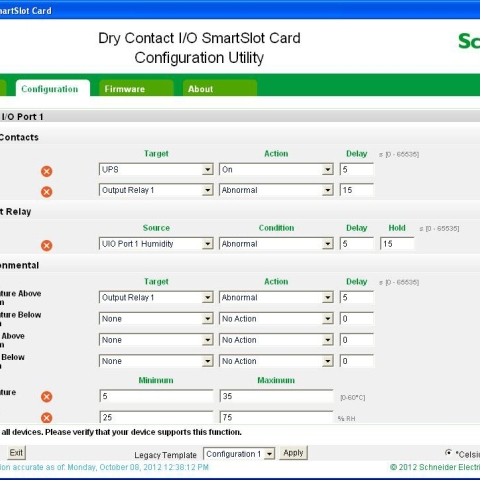This screenshot has height=480, width=480.
Task: Click the maximum temperature field containing 35
Action: click(276, 396)
